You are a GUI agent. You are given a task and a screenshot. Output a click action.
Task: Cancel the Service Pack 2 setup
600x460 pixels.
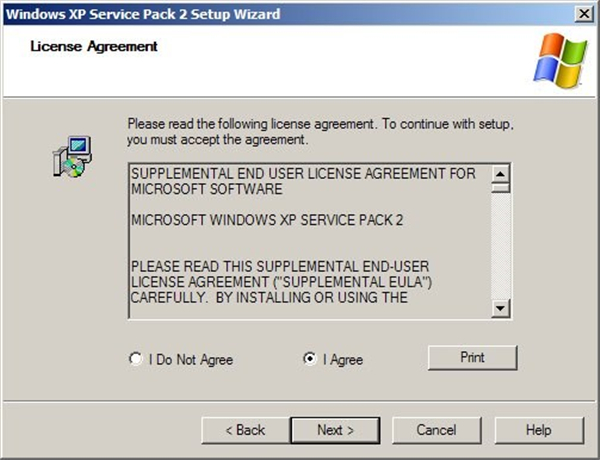coord(436,430)
